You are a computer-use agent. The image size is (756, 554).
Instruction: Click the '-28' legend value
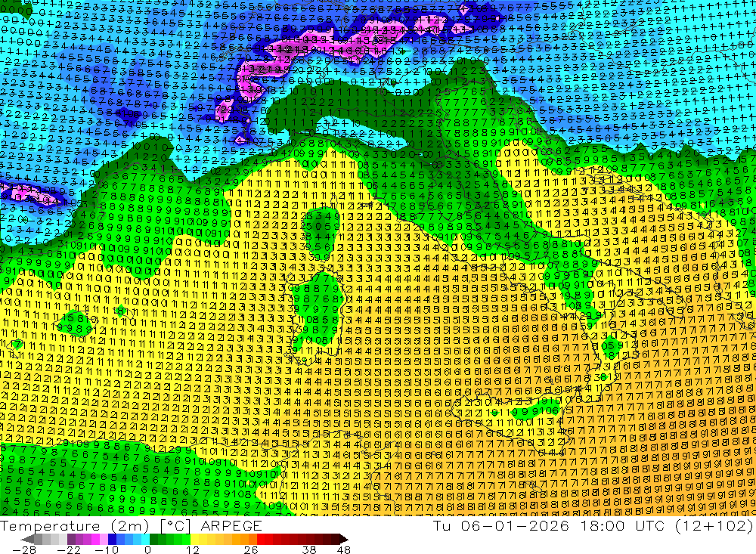23,549
